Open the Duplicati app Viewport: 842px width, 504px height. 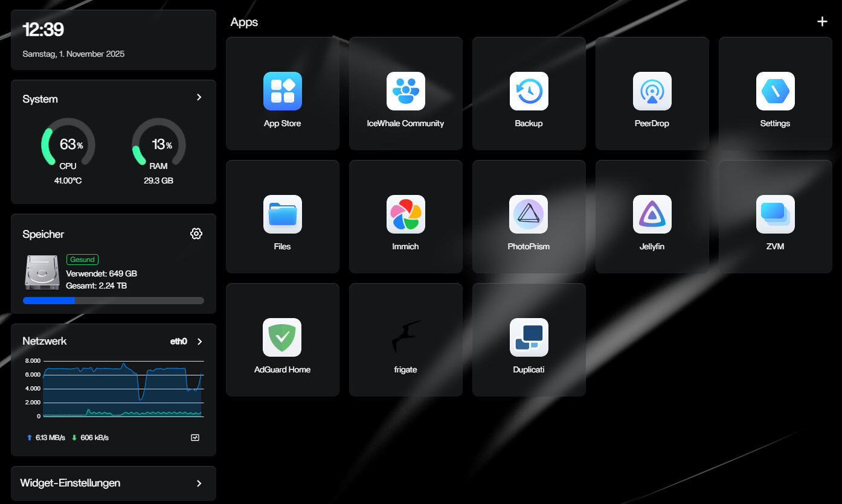tap(529, 338)
